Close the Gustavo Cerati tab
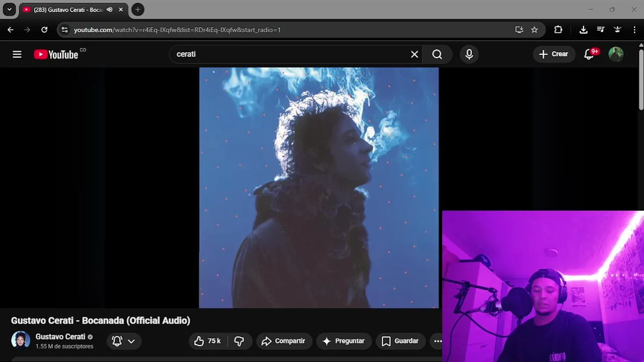 (121, 10)
